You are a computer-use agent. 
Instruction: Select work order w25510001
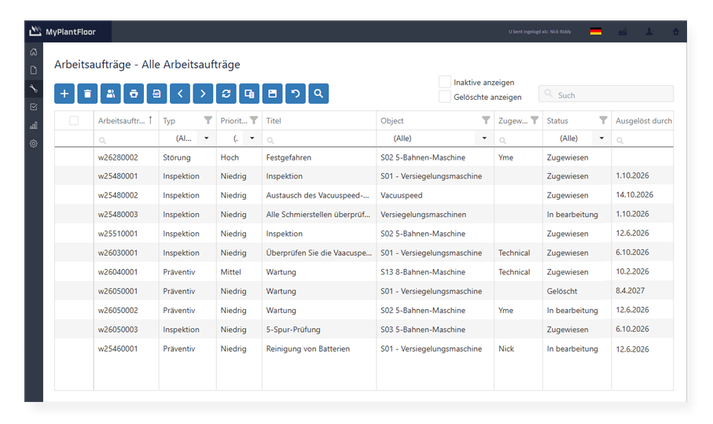pos(118,233)
